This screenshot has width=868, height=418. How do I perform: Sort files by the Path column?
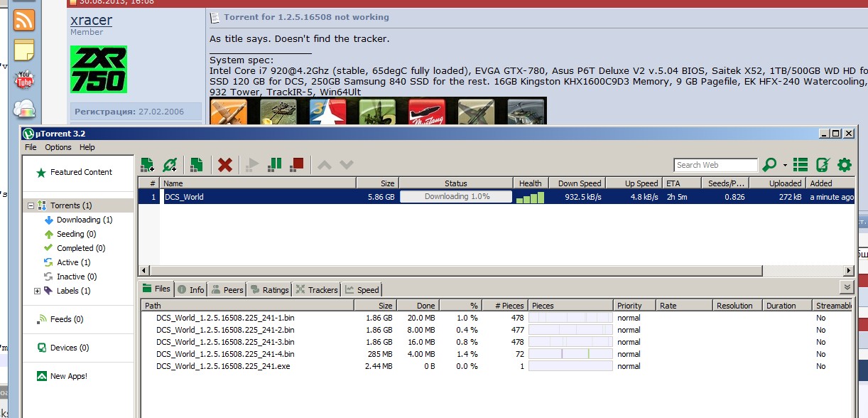[247, 306]
